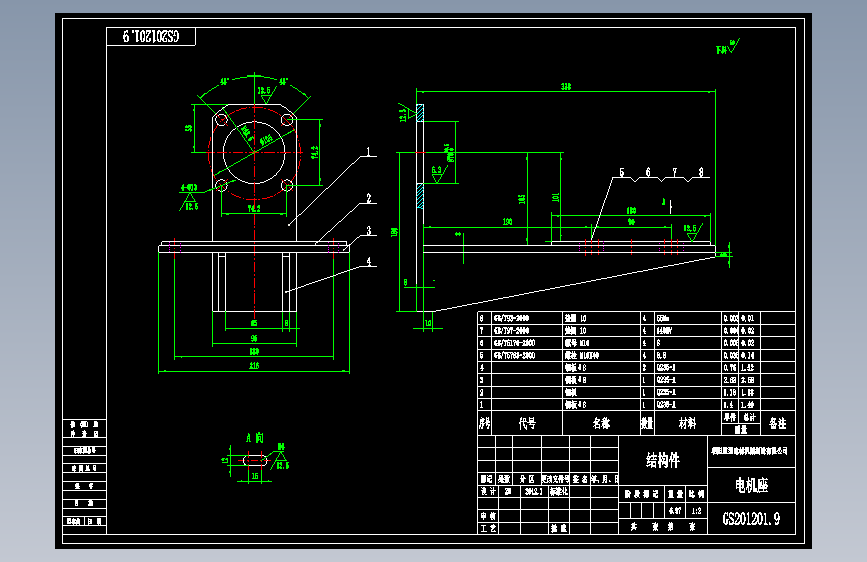Select the 338 length dimension in side view
Viewport: 867px width, 562px height.
click(x=566, y=86)
